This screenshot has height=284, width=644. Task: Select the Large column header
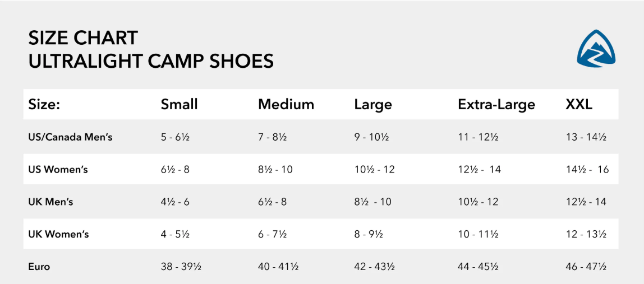coord(373,104)
